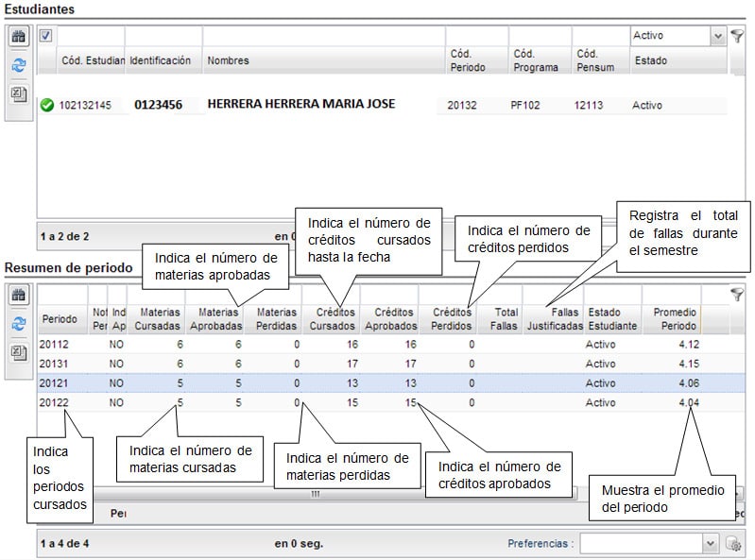Sort by Estado Estudiante column header
This screenshot has height=560, width=755.
point(612,319)
